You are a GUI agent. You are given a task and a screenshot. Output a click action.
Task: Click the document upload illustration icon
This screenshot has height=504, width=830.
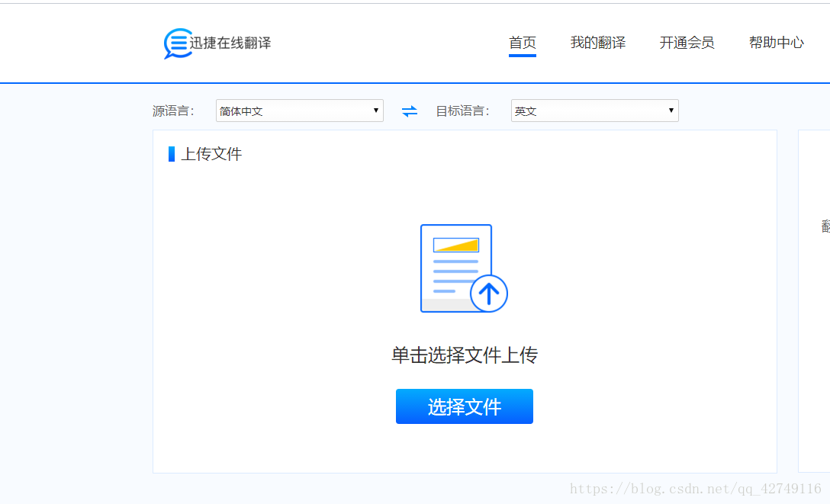tap(464, 268)
